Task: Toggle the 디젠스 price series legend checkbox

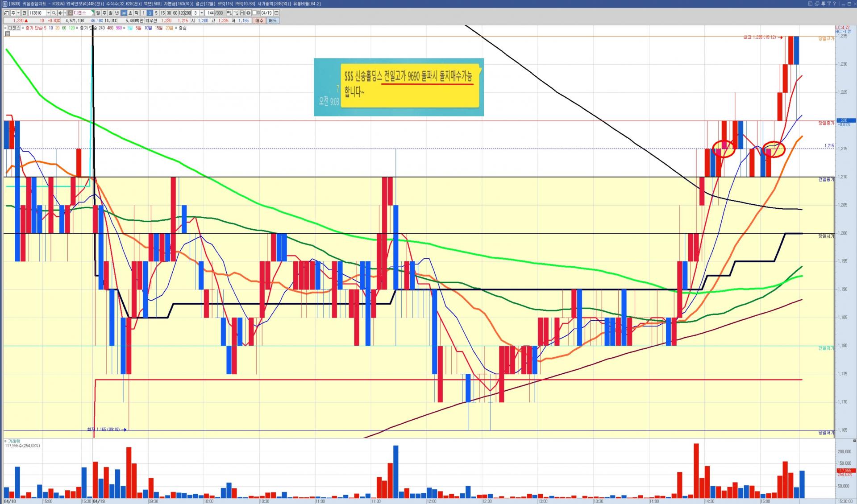Action: [5, 28]
